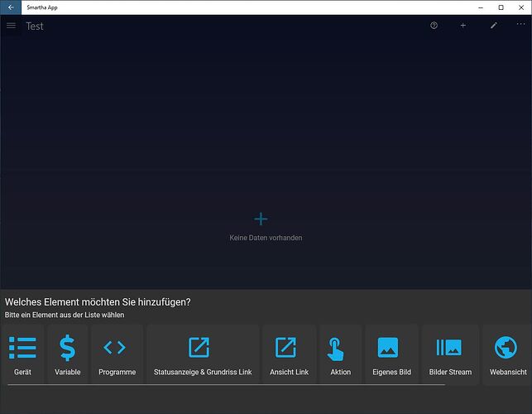The width and height of the screenshot is (532, 414).
Task: Open the three-dots more options menu
Action: pos(520,25)
